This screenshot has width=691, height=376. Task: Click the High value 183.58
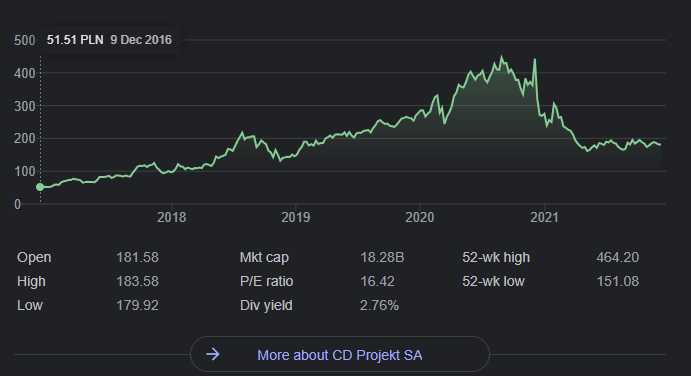tap(137, 281)
